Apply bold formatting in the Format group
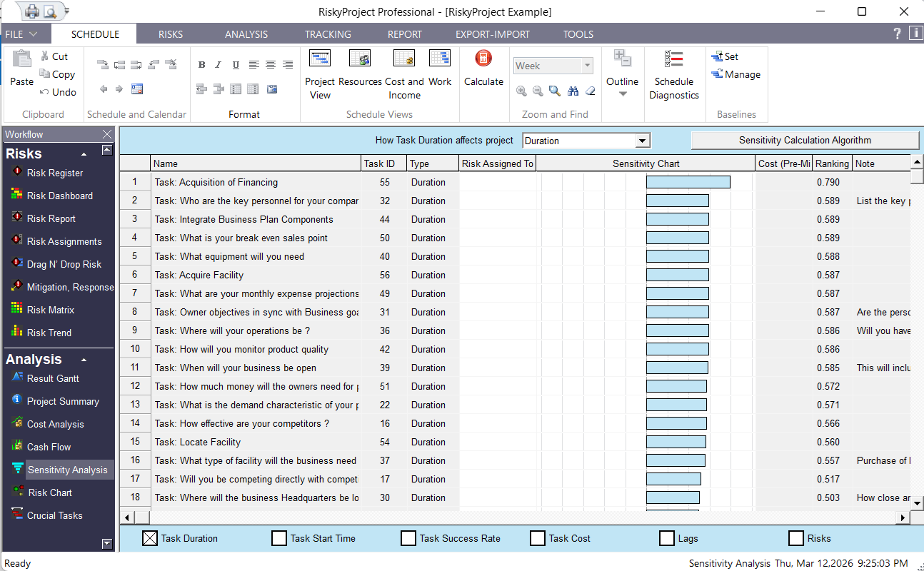The height and width of the screenshot is (571, 924). point(201,64)
